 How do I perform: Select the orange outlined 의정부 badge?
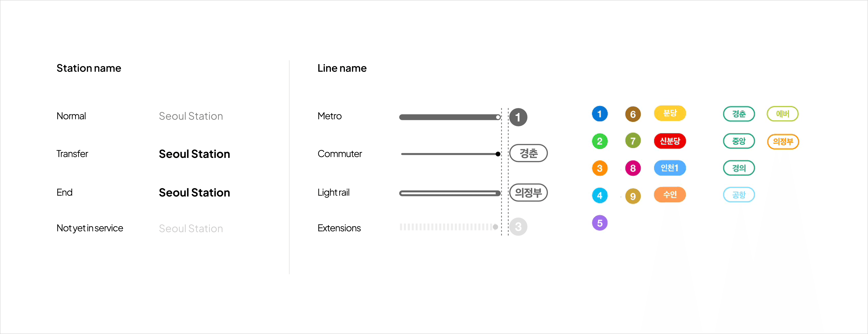[783, 142]
